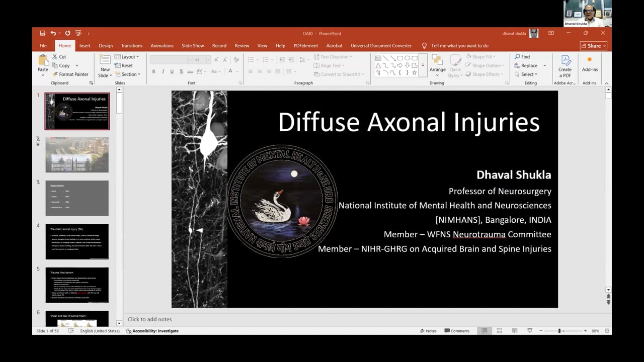Toggle text shadow

click(181, 71)
